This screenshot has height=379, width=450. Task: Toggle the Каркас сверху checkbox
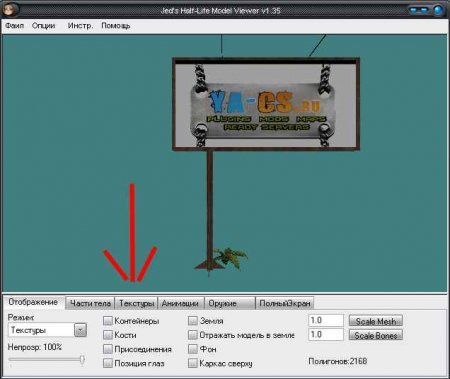point(193,363)
